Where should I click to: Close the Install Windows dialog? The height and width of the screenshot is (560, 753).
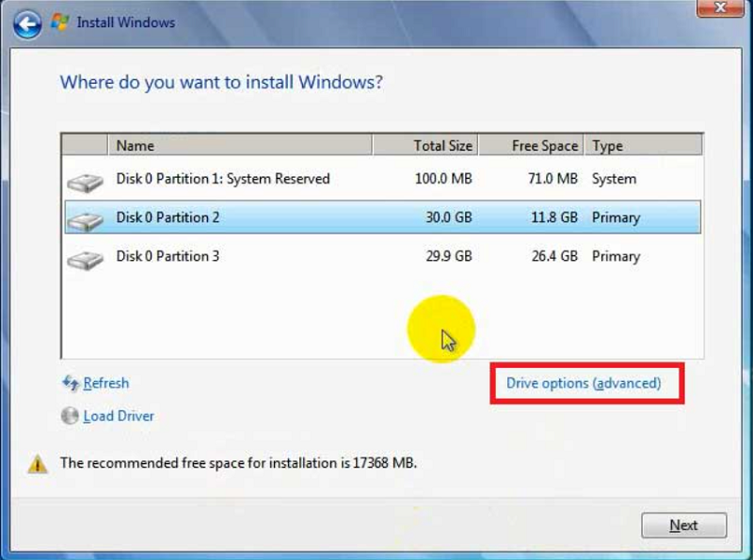pyautogui.click(x=720, y=8)
